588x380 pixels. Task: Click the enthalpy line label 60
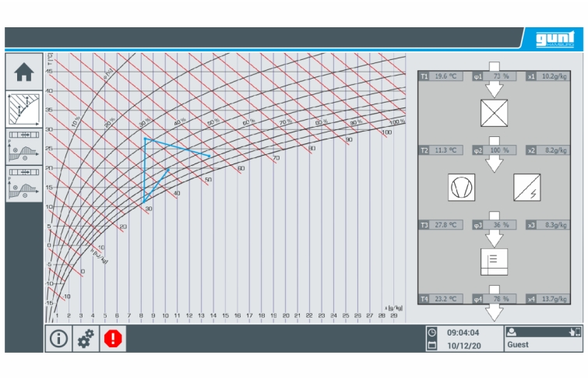(x=241, y=168)
